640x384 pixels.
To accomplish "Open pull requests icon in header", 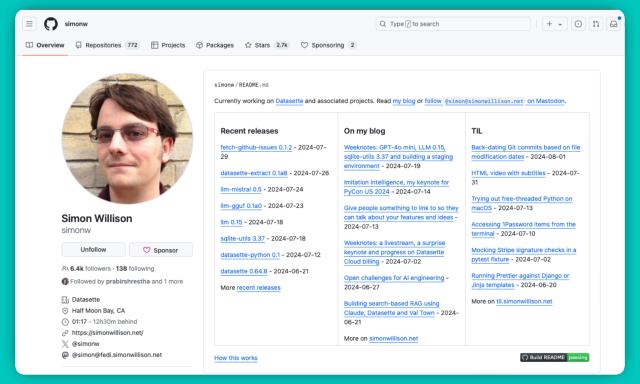I will (x=596, y=24).
